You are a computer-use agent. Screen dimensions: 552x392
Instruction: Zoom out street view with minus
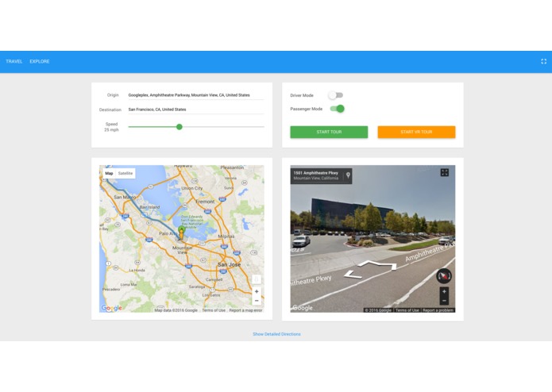[444, 301]
